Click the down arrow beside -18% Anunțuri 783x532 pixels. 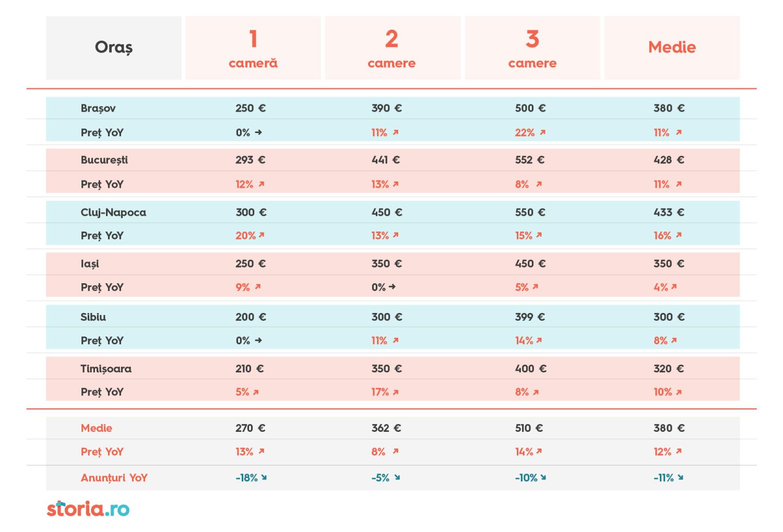[x=264, y=477]
